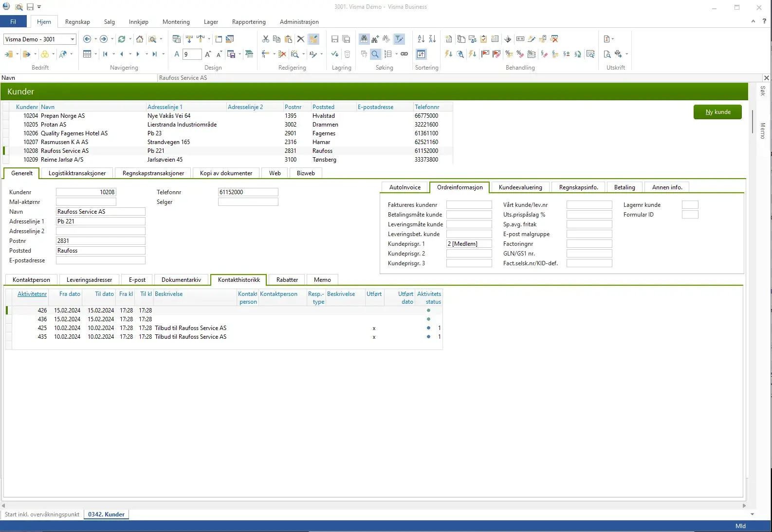Open the Salg ribbon tab

click(110, 22)
